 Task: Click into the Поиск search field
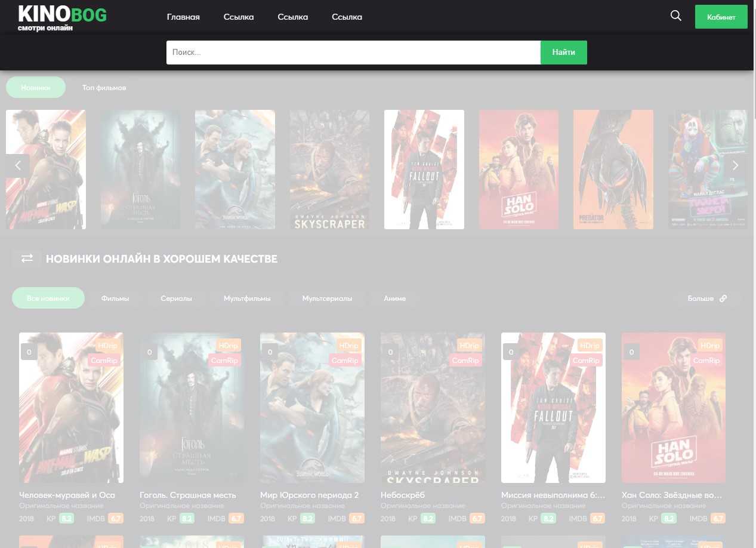click(353, 53)
